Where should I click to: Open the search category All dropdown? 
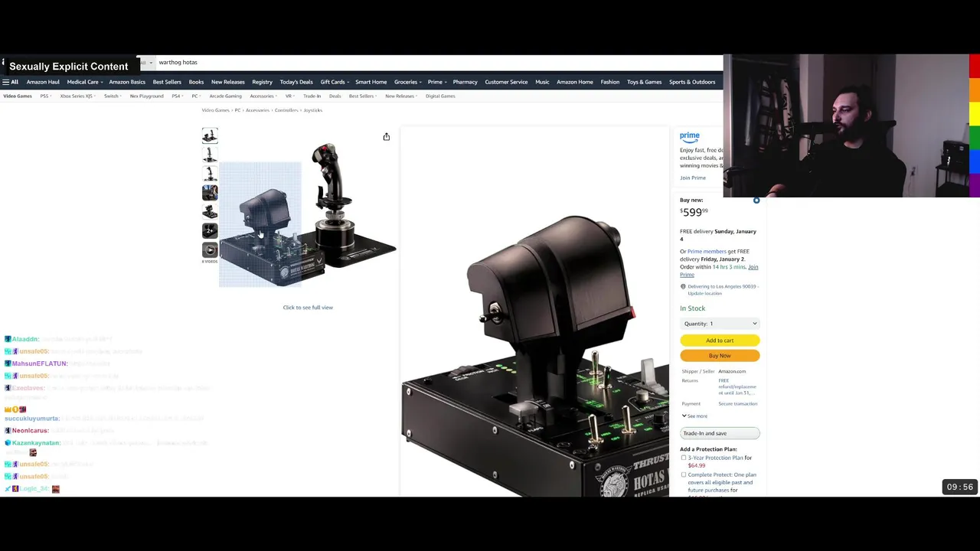tap(145, 63)
